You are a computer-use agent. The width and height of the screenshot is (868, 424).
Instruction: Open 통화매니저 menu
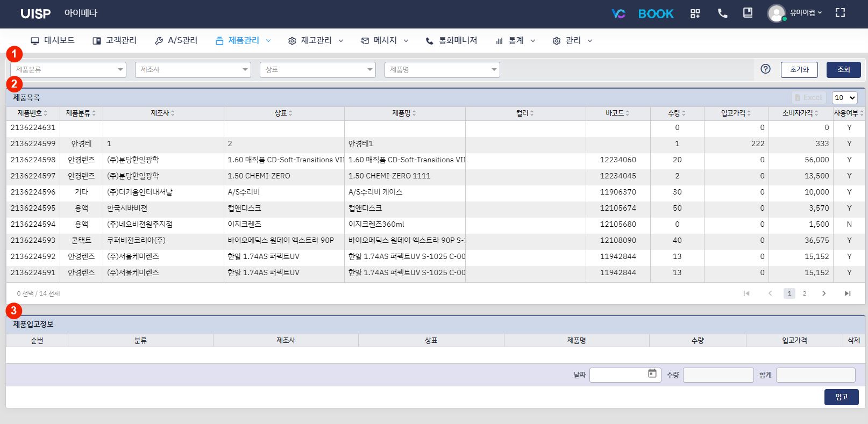[451, 40]
